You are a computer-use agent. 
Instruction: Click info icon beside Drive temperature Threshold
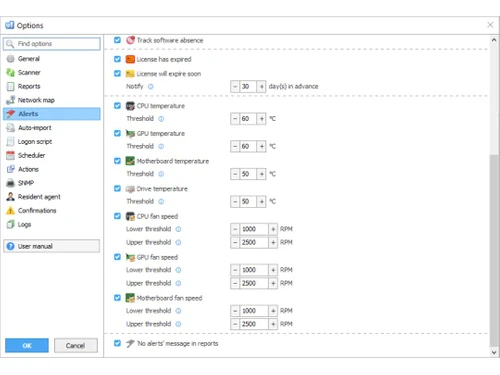pos(161,201)
